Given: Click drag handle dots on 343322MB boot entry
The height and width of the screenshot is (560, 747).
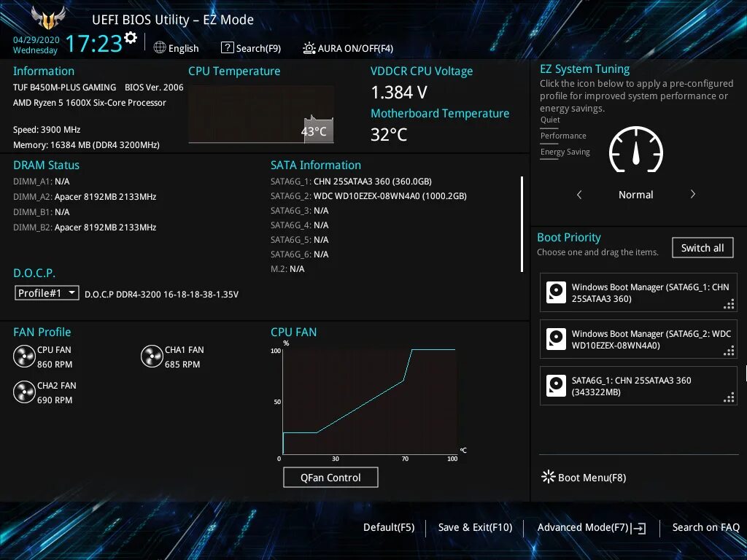Looking at the screenshot, I should (x=729, y=397).
